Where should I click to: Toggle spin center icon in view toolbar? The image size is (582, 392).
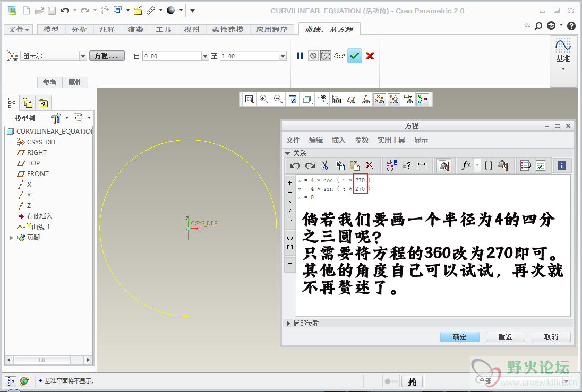(x=422, y=99)
